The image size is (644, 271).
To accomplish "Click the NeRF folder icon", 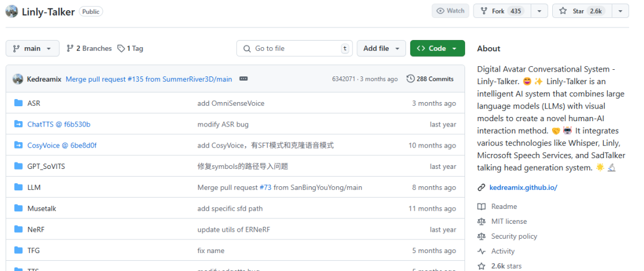I will [18, 229].
